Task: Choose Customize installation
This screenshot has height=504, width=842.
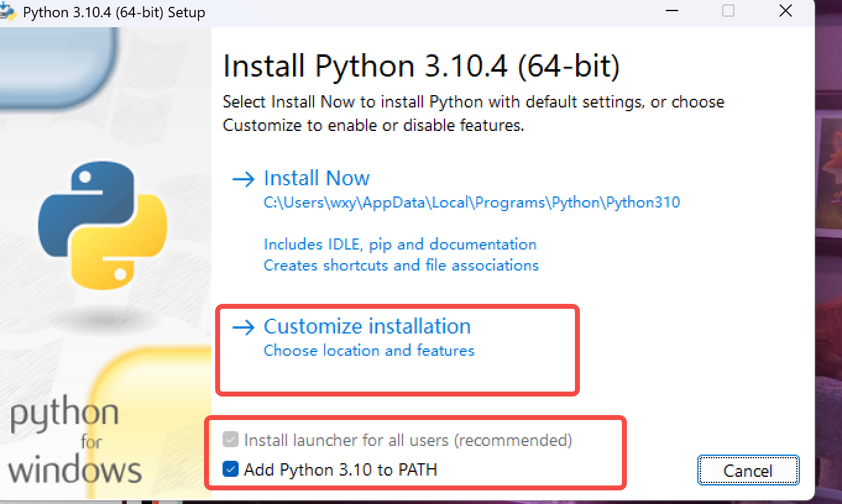Action: (367, 326)
